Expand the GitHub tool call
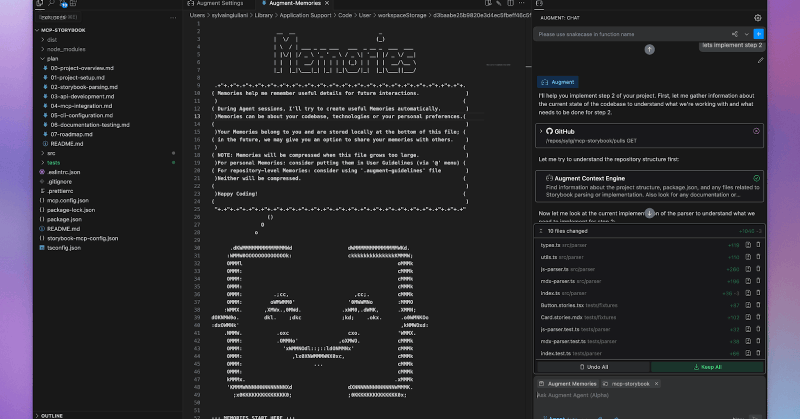This screenshot has height=419, width=800. coord(541,131)
